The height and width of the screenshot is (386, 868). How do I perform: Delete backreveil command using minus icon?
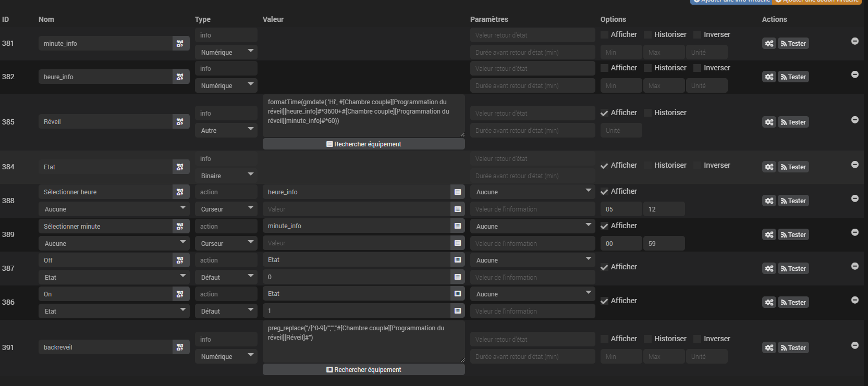click(x=855, y=345)
